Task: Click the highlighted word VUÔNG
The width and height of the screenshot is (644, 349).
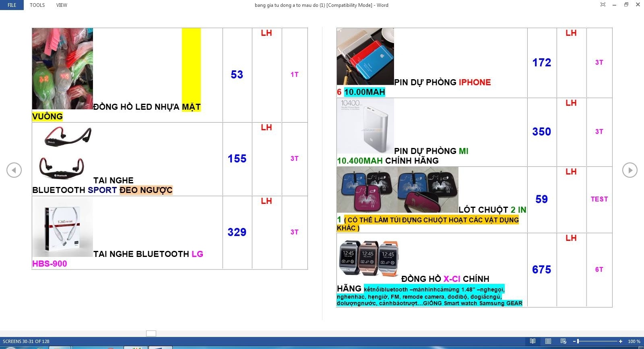Action: [x=47, y=117]
